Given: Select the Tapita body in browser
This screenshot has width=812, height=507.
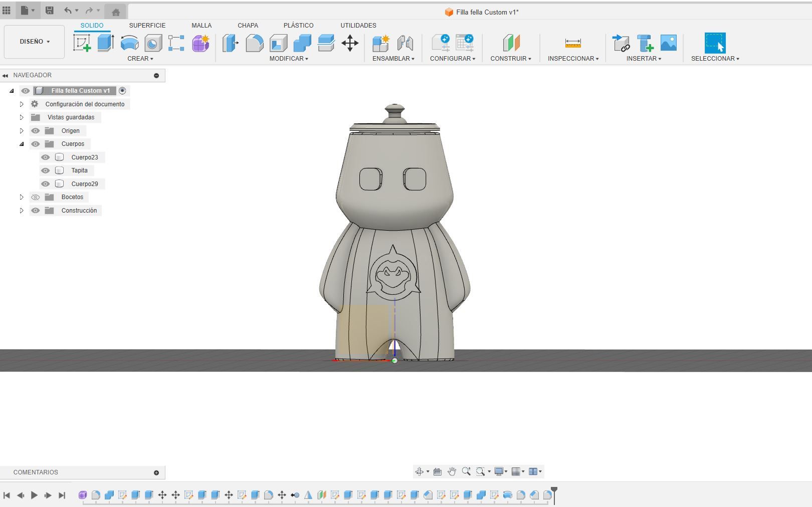Looking at the screenshot, I should tap(79, 171).
